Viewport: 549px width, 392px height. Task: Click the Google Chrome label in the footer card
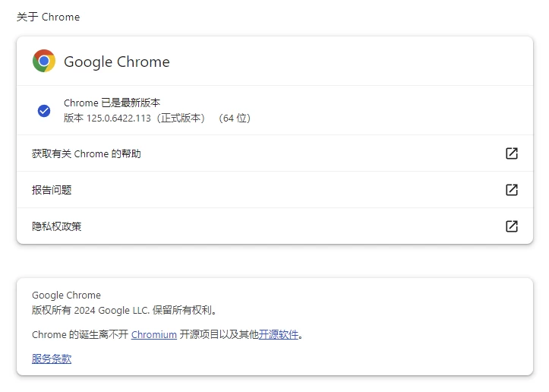click(x=66, y=295)
